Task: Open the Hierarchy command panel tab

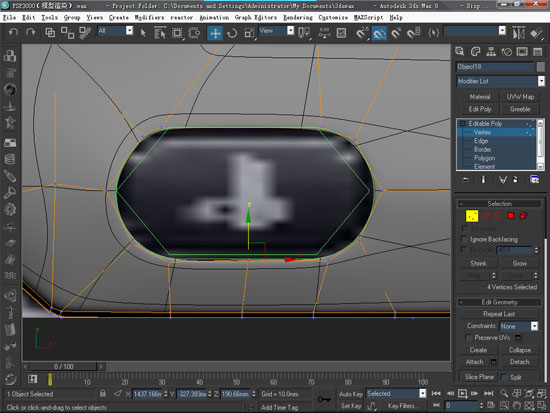Action: click(x=491, y=52)
